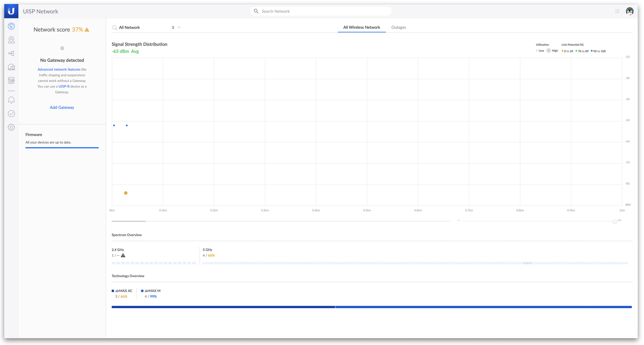Click the orange data point on chart
644x345 pixels.
tap(126, 193)
